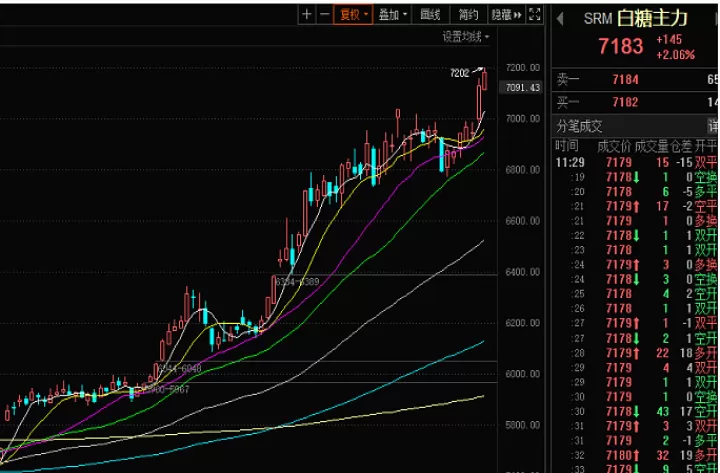Click the price 7180 in the :32 row

(619, 456)
